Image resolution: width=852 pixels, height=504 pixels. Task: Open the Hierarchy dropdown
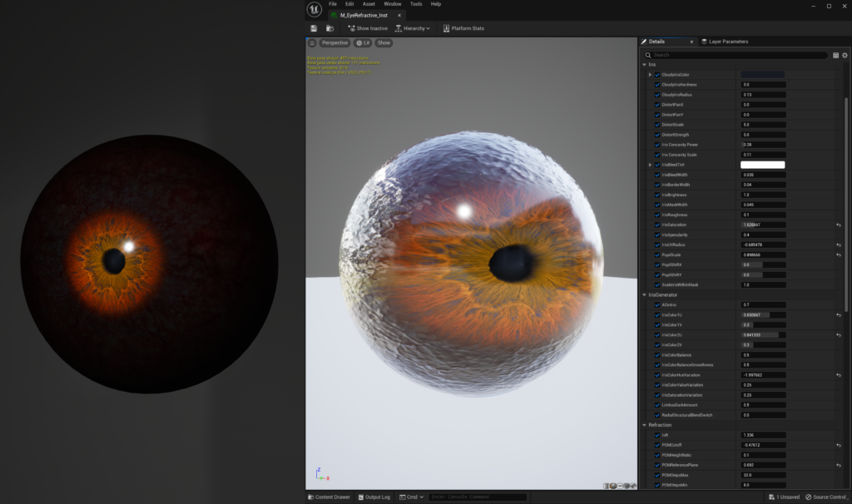point(413,28)
